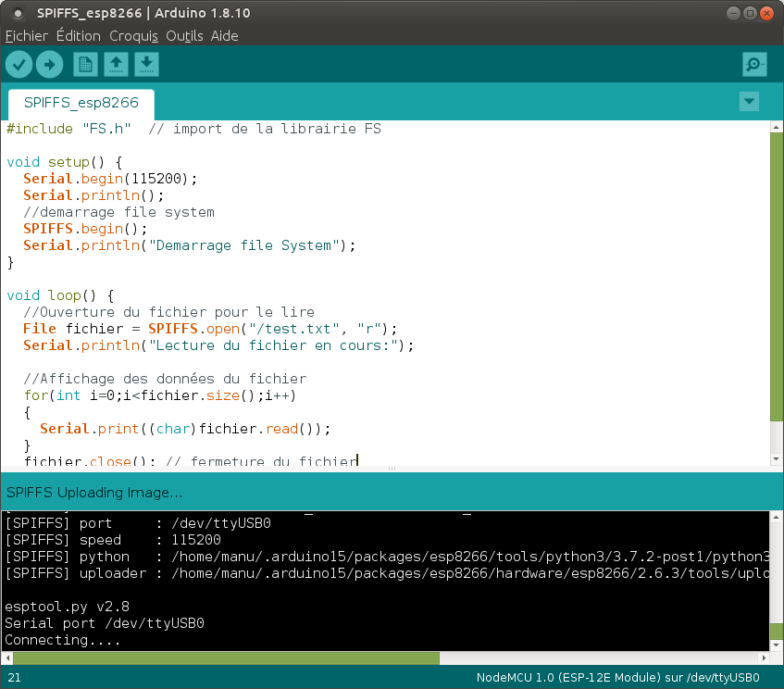Screen dimensions: 784x689
Task: Click the Save sketch down-arrow icon
Action: coord(146,64)
